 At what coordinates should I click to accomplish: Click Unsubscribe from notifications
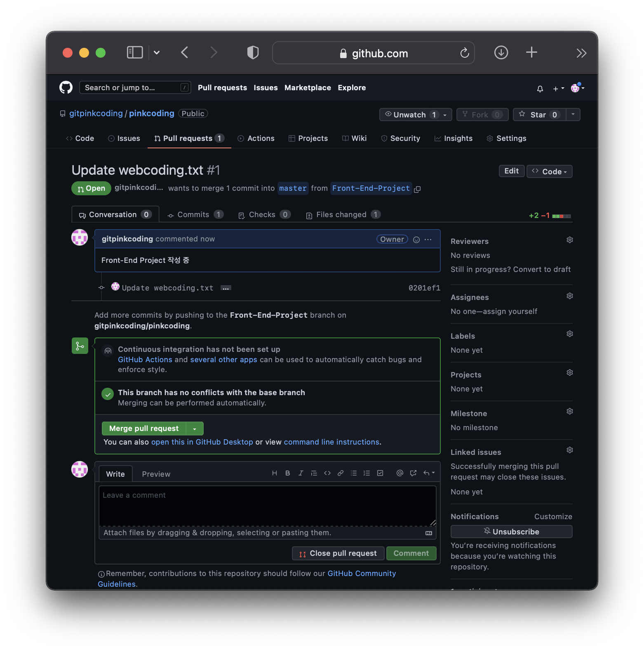point(511,532)
